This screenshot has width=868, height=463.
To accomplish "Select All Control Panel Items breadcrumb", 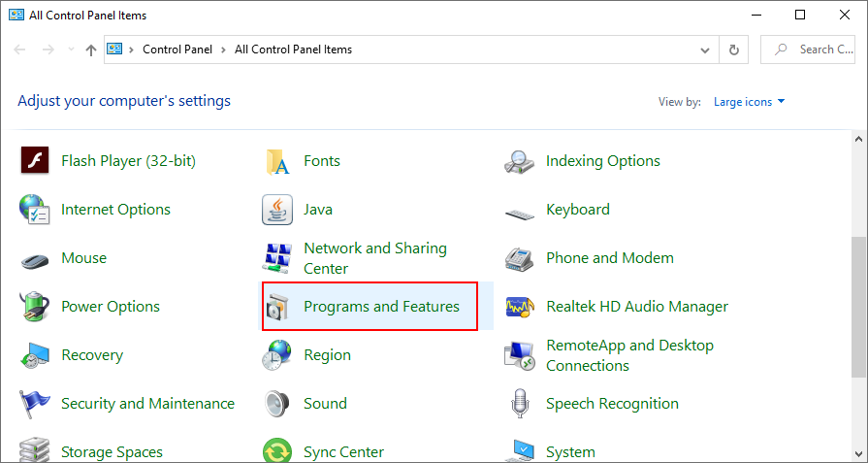I will click(293, 50).
